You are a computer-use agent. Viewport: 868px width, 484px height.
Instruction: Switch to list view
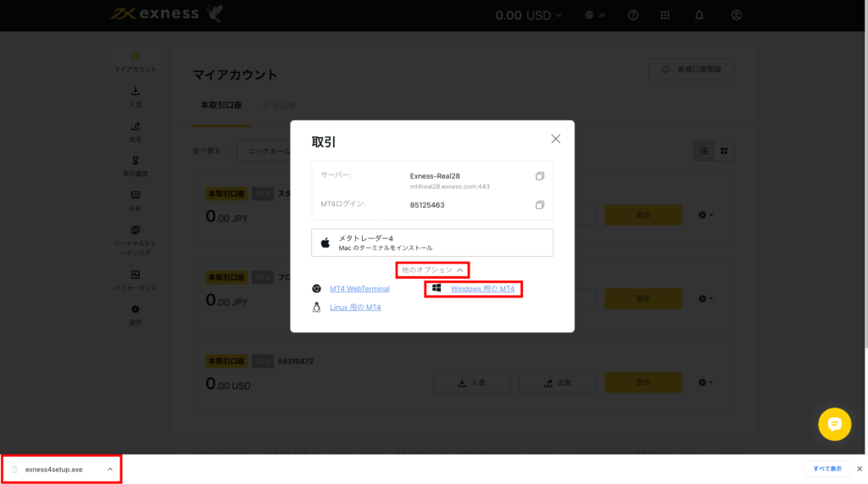tap(704, 151)
